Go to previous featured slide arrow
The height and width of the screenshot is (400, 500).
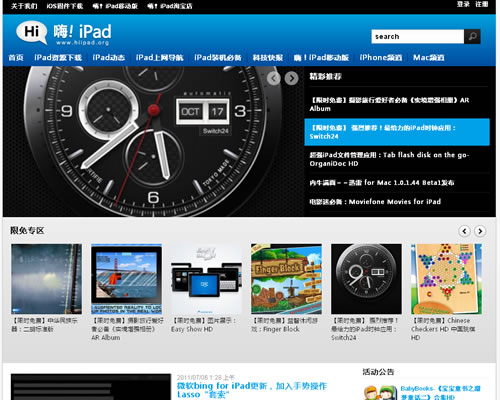pos(274,78)
